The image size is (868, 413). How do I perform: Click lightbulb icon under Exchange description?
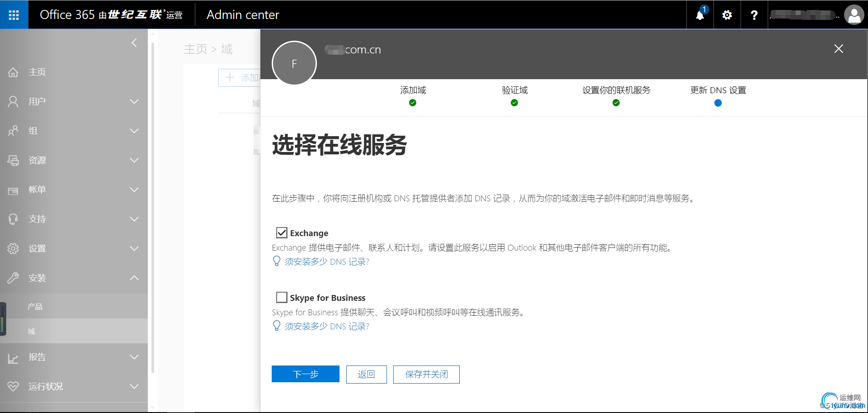277,261
